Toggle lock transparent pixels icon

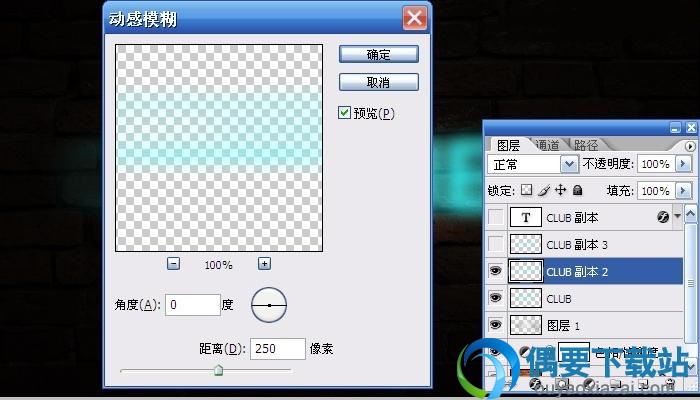tap(527, 191)
